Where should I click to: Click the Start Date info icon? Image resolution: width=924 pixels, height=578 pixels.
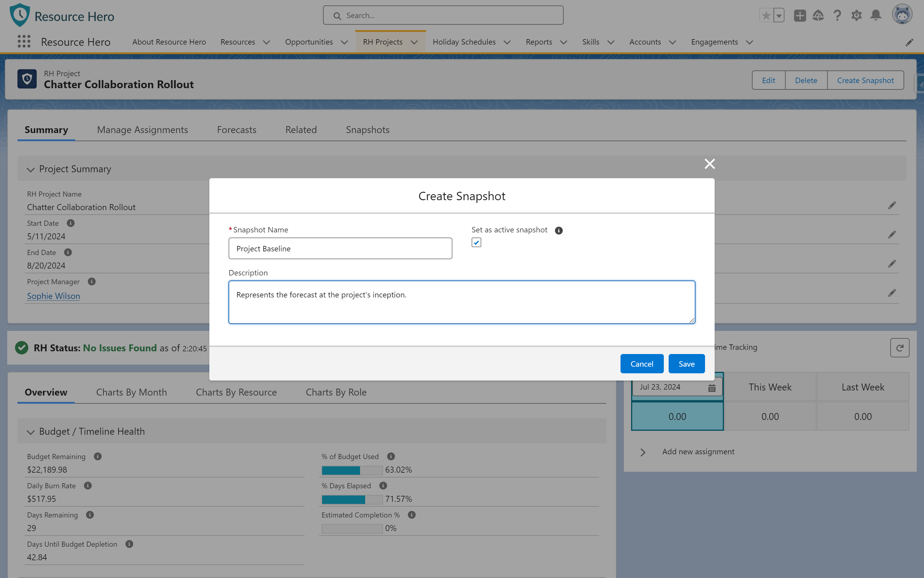(71, 223)
